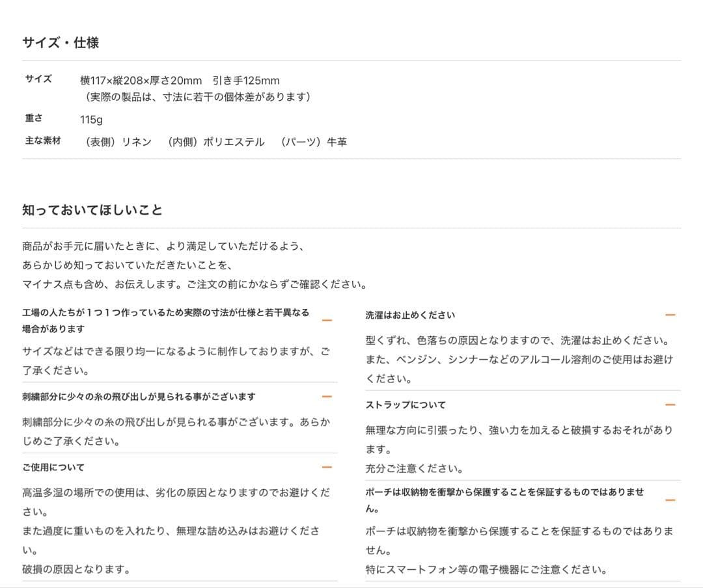Screen dimensions: 703x588
Task: Click minus icon next to ご使用について
Action: [x=327, y=468]
